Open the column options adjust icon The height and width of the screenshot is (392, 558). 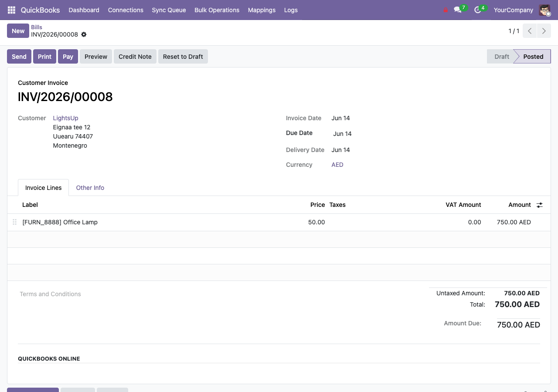tap(540, 205)
